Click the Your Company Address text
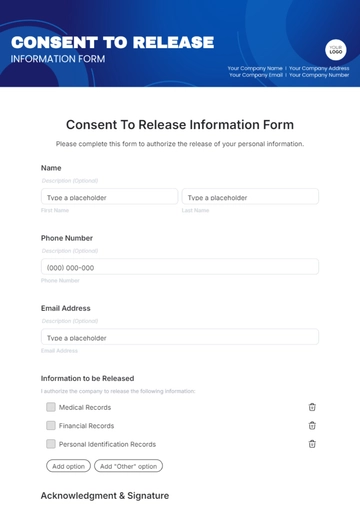The width and height of the screenshot is (360, 510). tap(319, 68)
